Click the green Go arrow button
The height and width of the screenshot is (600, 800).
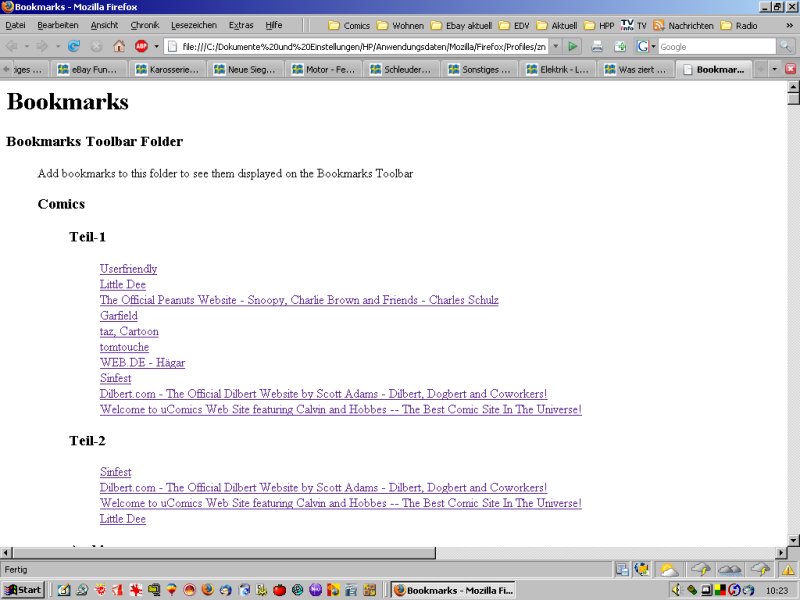(573, 46)
